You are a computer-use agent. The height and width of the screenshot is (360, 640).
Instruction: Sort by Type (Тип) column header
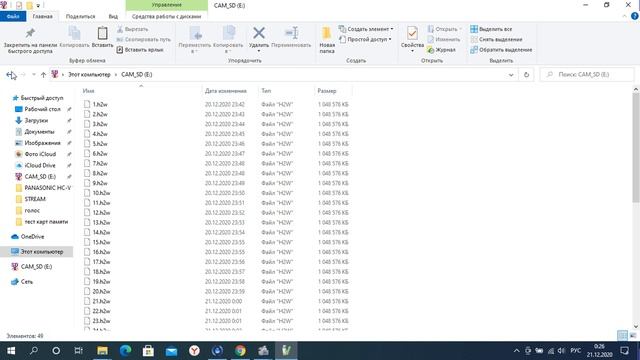tap(286, 91)
